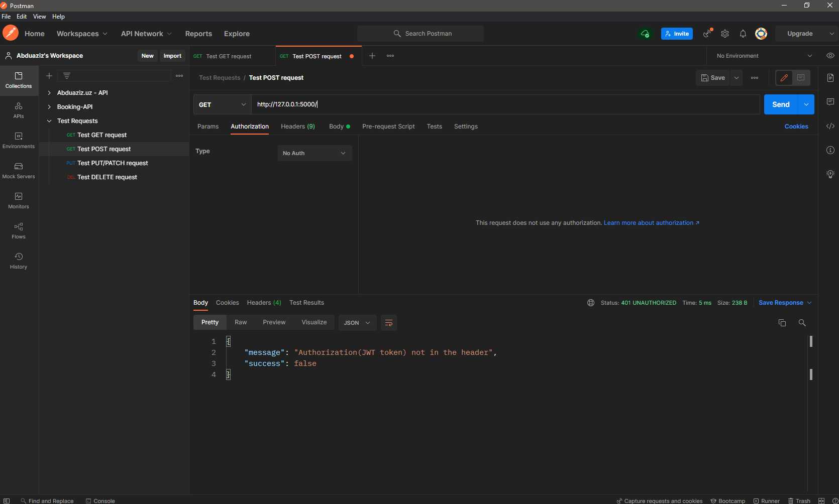The width and height of the screenshot is (839, 504).
Task: Open the History sidebar panel
Action: tap(19, 261)
